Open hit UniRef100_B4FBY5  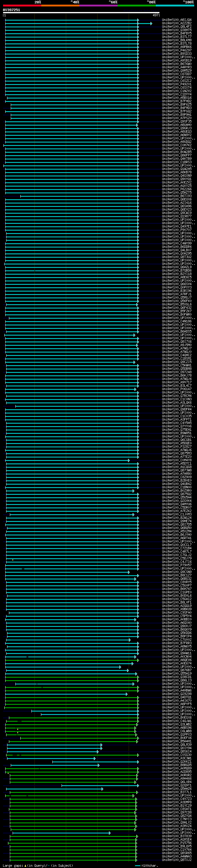(x=177, y=33)
